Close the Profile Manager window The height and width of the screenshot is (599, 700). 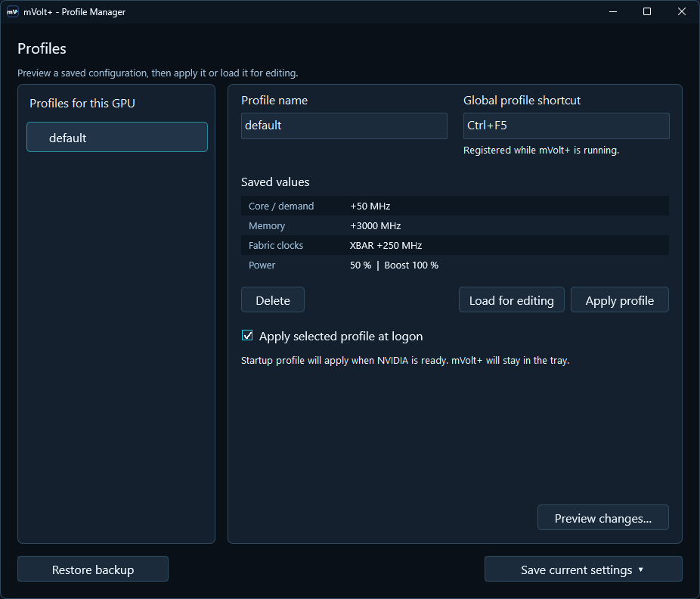(681, 11)
